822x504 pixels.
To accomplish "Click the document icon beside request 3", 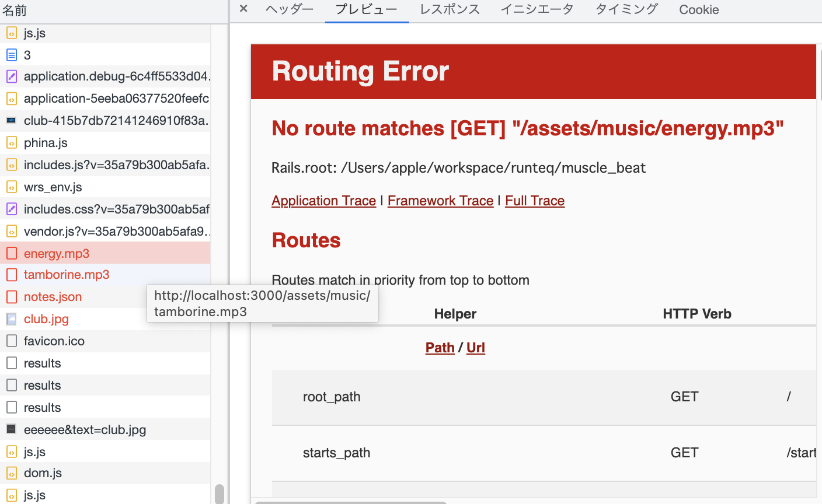I will [12, 55].
